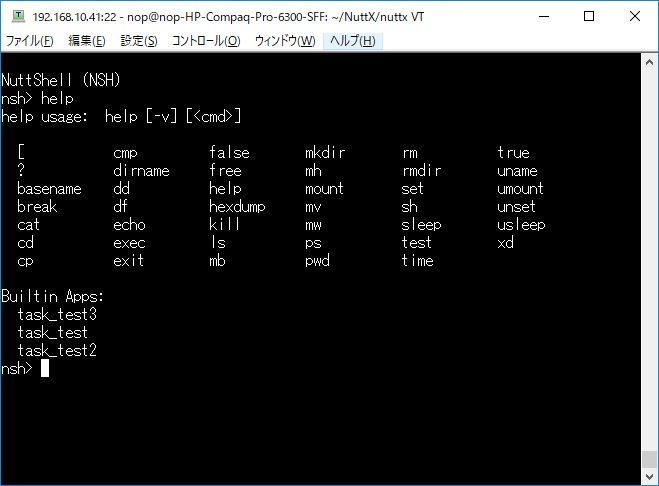659x486 pixels.
Task: Click the 'cmp' command text
Action: [x=125, y=153]
